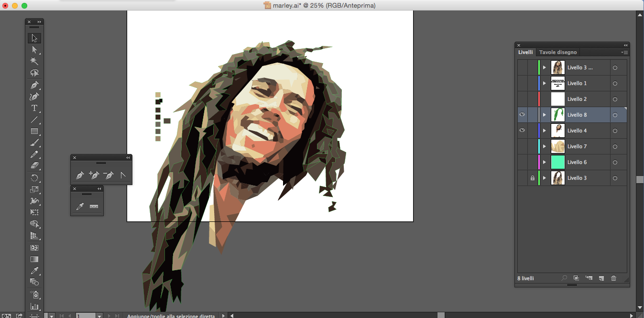Screen dimensions: 644x318
Task: Open the Livelli panel options menu
Action: 624,52
